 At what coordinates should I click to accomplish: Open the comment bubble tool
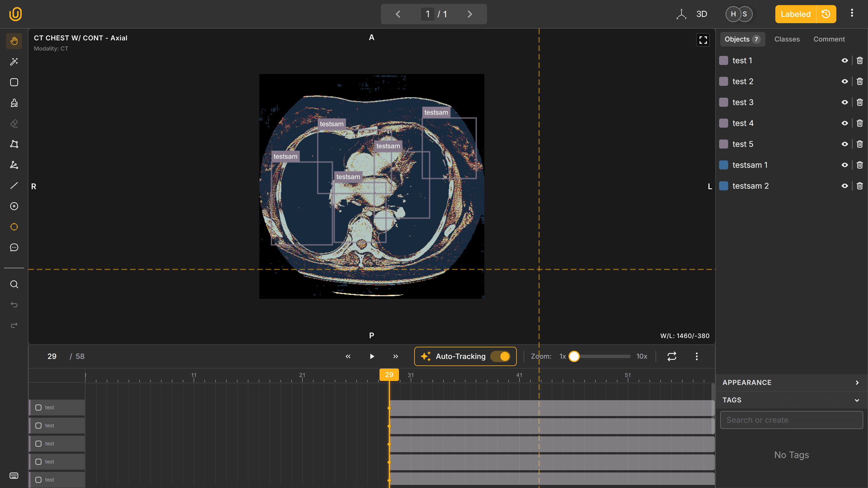click(14, 248)
